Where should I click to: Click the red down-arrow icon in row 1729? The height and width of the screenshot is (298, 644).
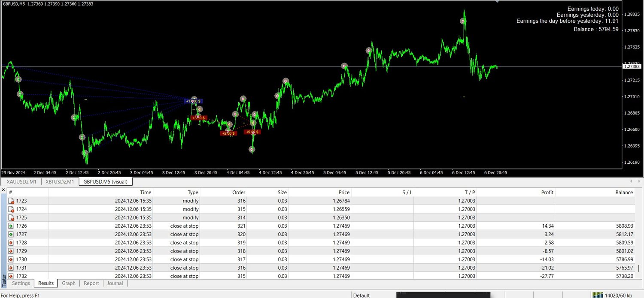pos(11,251)
